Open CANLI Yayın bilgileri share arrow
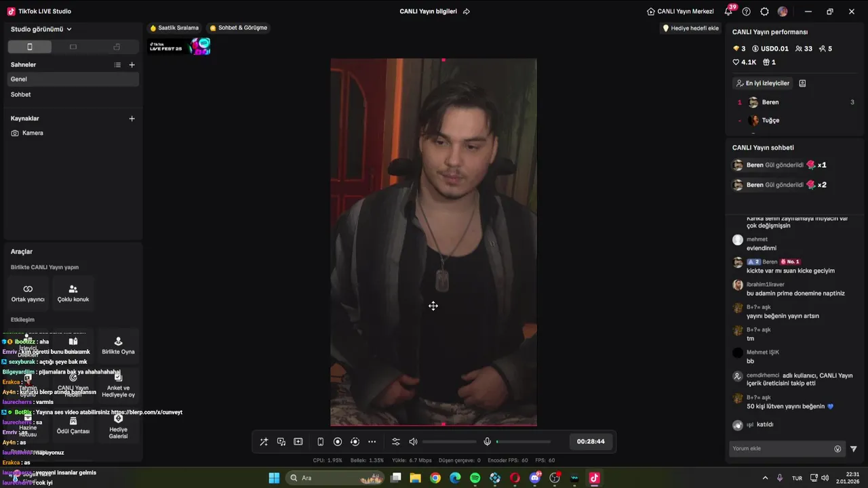The height and width of the screenshot is (488, 868). pos(467,12)
